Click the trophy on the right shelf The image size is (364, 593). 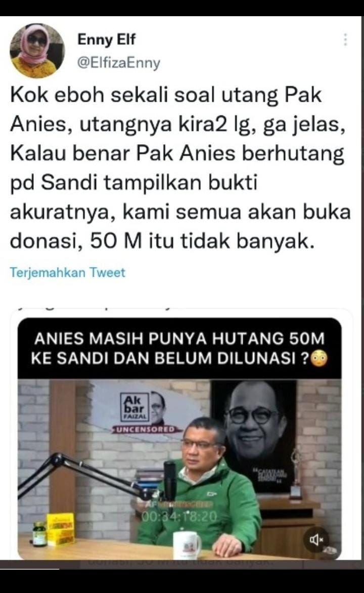point(296,473)
